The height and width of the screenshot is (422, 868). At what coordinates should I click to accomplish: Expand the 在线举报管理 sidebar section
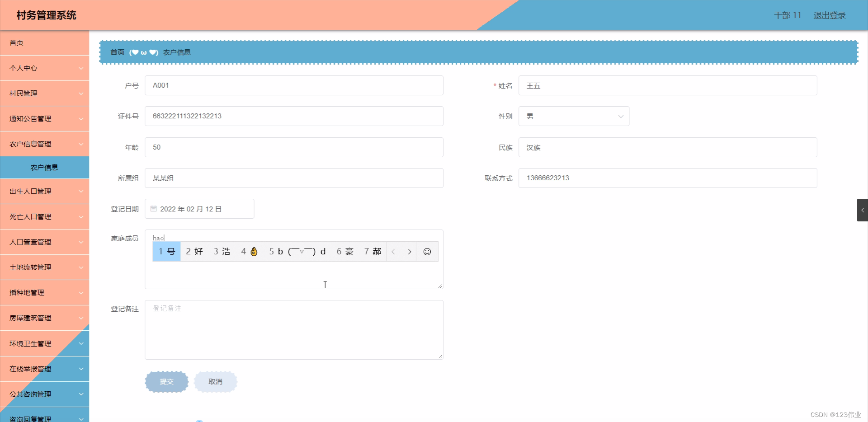[44, 369]
